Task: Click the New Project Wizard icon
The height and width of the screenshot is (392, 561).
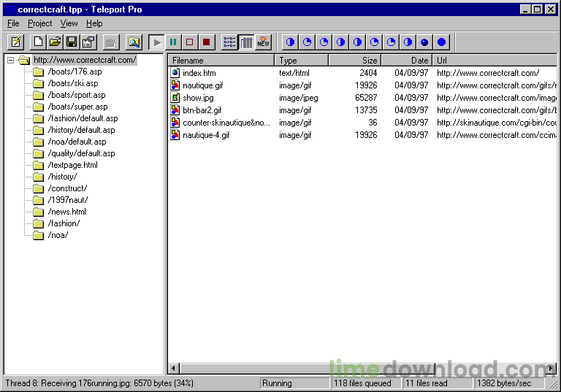Action: tap(15, 42)
